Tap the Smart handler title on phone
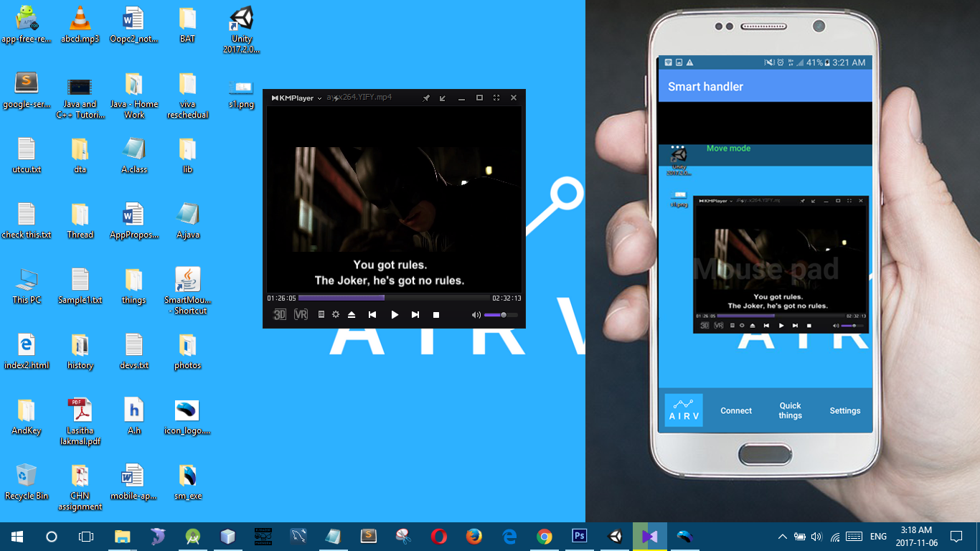Image resolution: width=980 pixels, height=551 pixels. (x=705, y=86)
